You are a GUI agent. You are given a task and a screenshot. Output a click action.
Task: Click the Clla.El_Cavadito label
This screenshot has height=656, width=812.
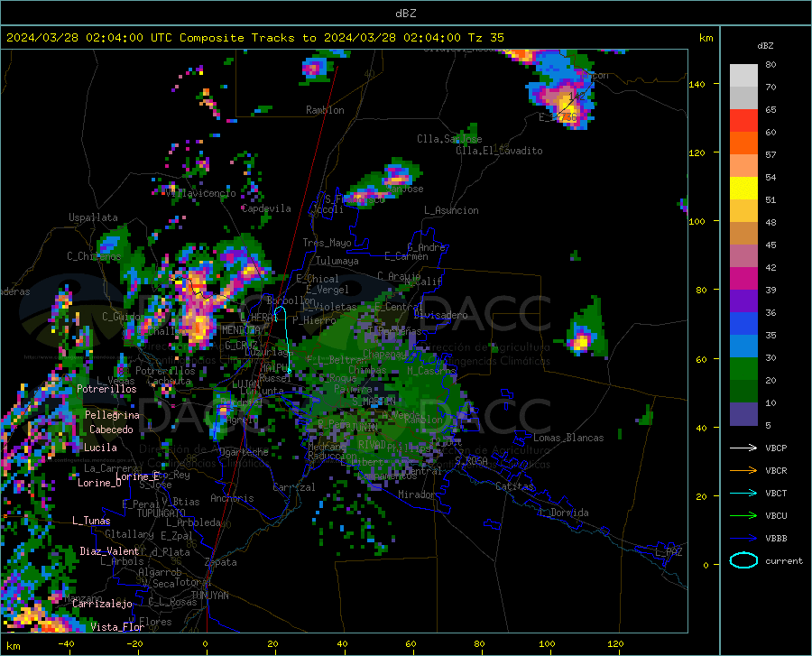pos(499,151)
